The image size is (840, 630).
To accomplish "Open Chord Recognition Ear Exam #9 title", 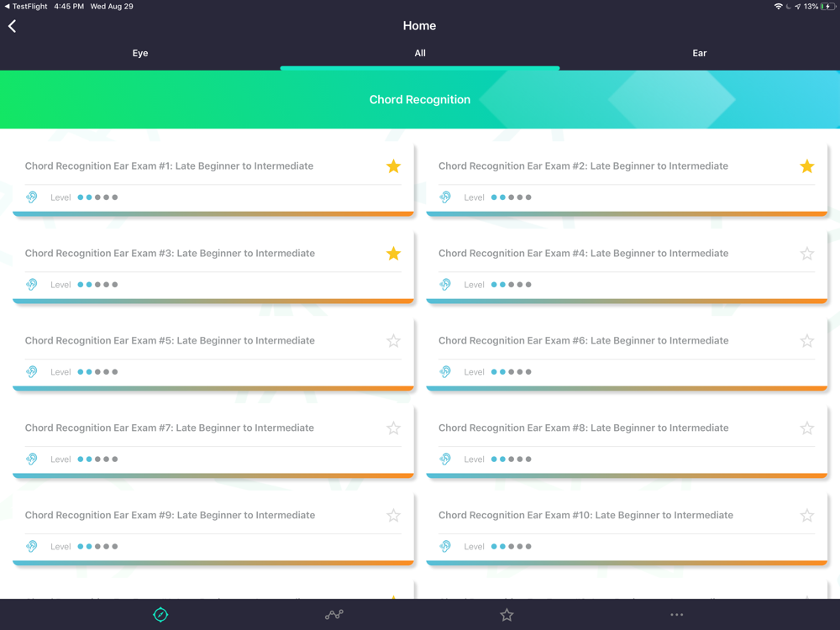I will point(170,516).
